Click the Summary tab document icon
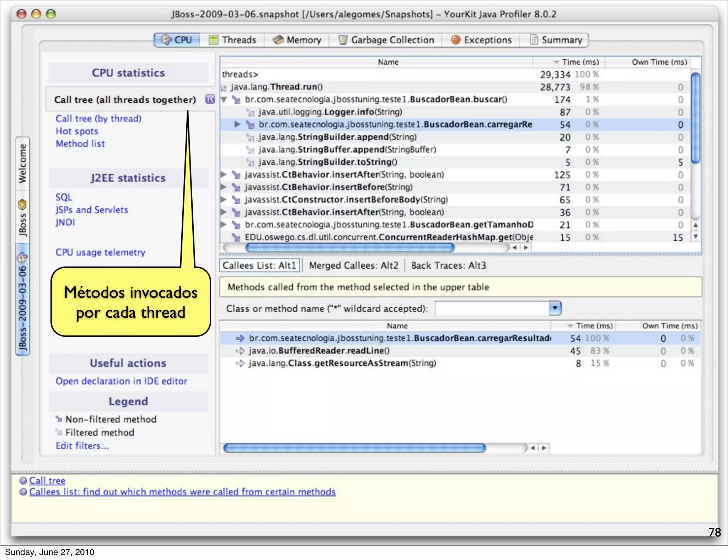Screen dimensions: 728x560 [x=534, y=39]
